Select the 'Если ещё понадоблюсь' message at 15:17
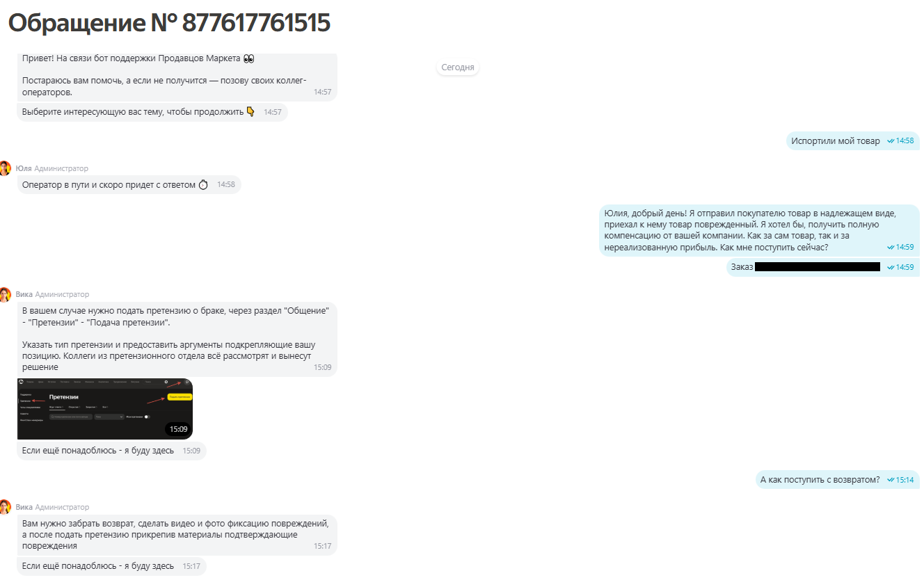Image resolution: width=924 pixels, height=580 pixels. pos(111,566)
